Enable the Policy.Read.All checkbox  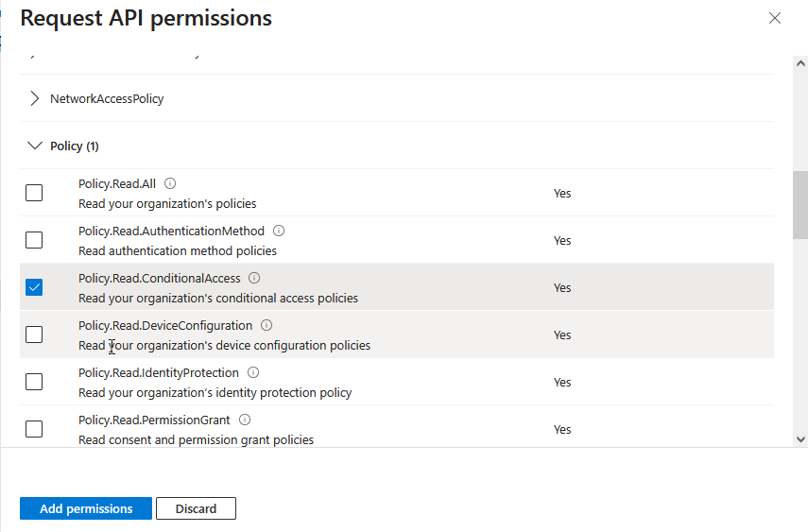[34, 193]
